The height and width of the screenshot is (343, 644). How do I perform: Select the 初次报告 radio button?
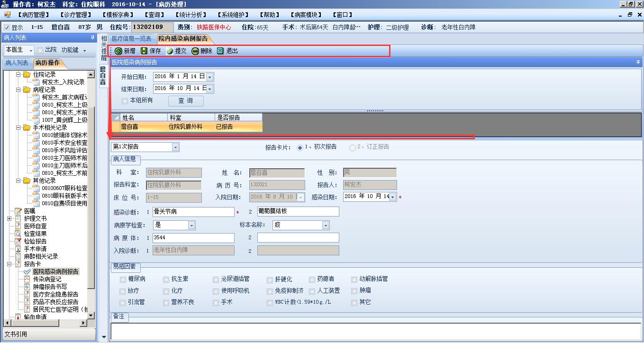[299, 147]
